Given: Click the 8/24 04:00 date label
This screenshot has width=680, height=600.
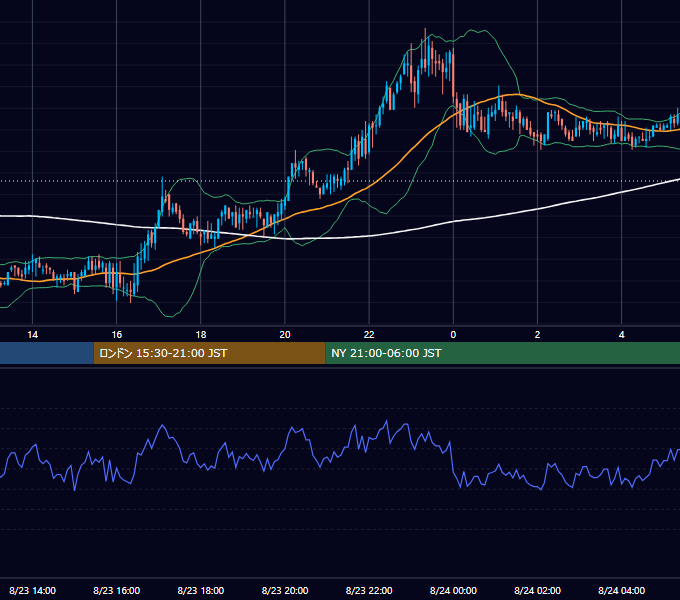Looking at the screenshot, I should click(x=621, y=590).
